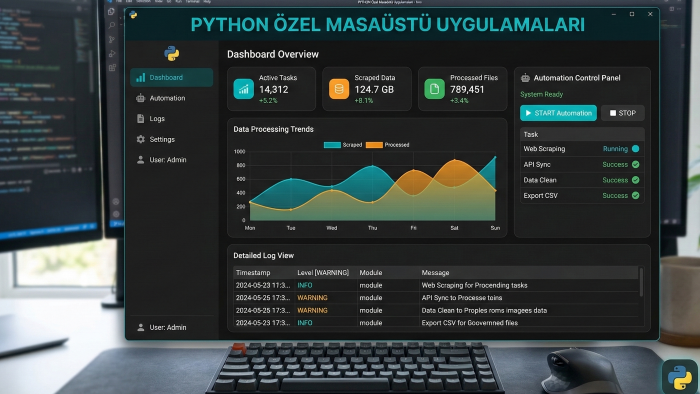Viewport: 700px width, 394px height.
Task: Click the System Ready status text
Action: [x=542, y=95]
